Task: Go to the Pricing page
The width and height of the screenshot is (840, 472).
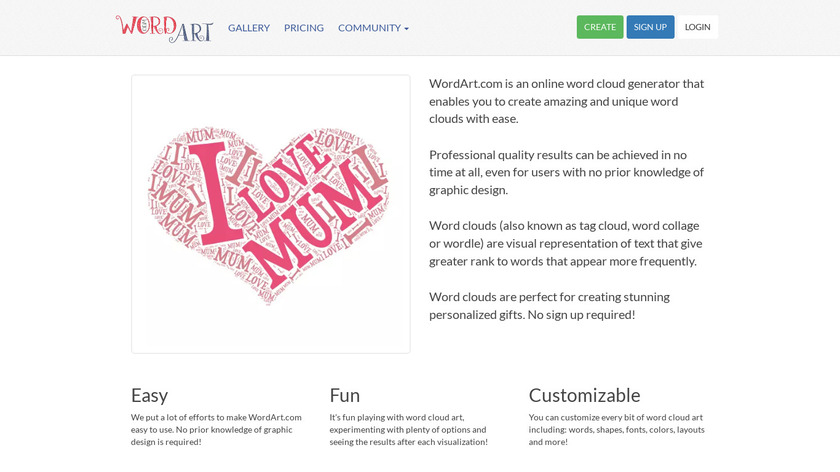Action: [304, 28]
